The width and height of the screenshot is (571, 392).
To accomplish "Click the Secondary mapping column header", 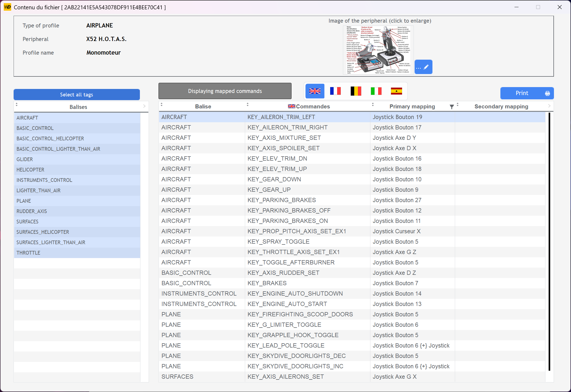I will coord(501,107).
